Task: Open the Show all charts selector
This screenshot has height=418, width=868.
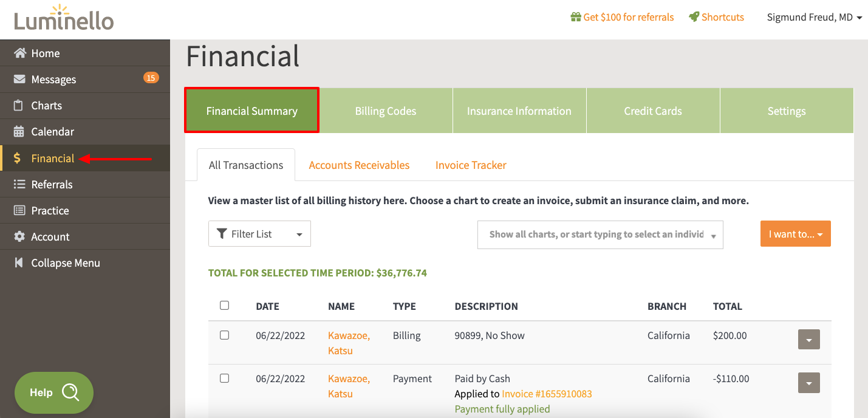Action: (x=600, y=235)
